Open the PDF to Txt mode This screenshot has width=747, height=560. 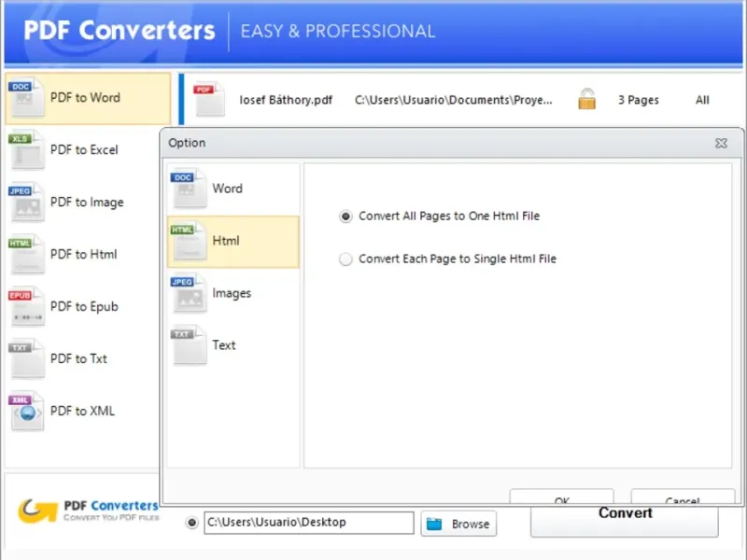tap(83, 358)
